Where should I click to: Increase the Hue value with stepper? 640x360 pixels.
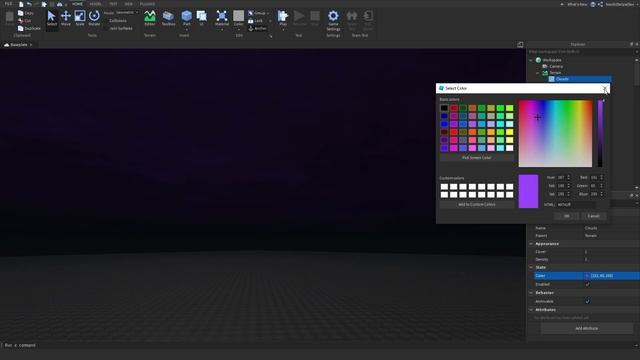[569, 176]
